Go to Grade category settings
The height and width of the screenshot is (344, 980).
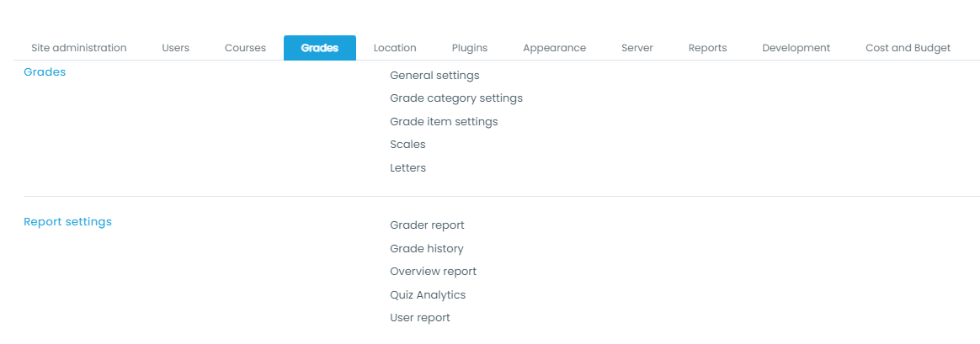pyautogui.click(x=455, y=98)
